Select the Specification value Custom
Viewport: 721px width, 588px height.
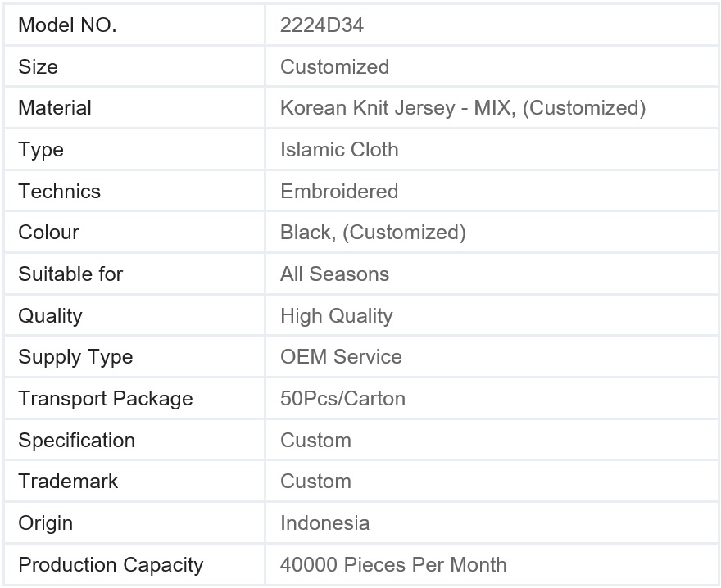tap(316, 441)
